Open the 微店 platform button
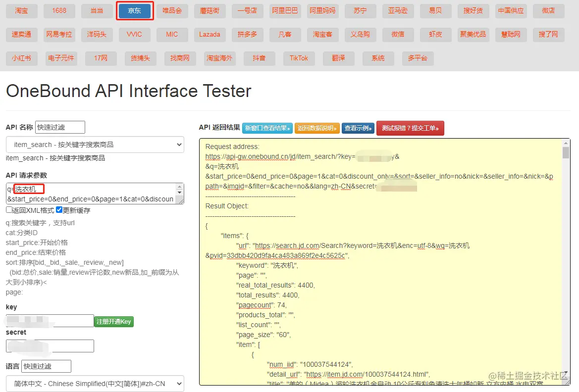The width and height of the screenshot is (579, 392). (x=549, y=11)
